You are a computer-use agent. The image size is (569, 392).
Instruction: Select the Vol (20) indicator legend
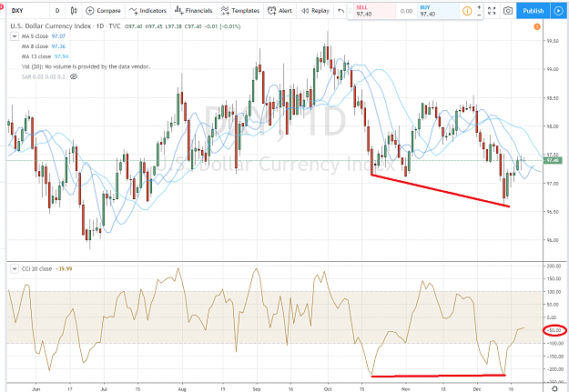(86, 66)
